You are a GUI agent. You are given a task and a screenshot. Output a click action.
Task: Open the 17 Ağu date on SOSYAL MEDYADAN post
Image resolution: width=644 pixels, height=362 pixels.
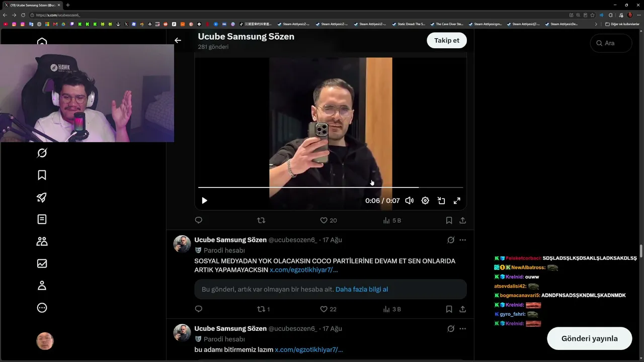pos(332,240)
